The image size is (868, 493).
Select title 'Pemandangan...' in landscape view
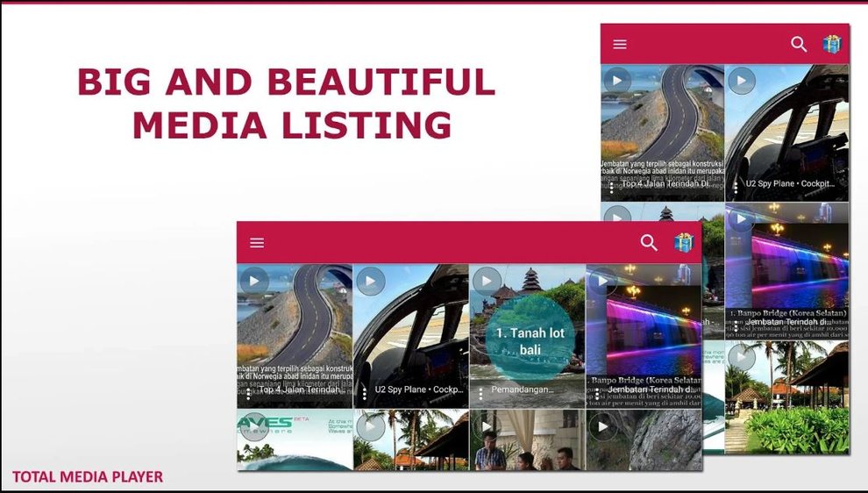tap(523, 389)
